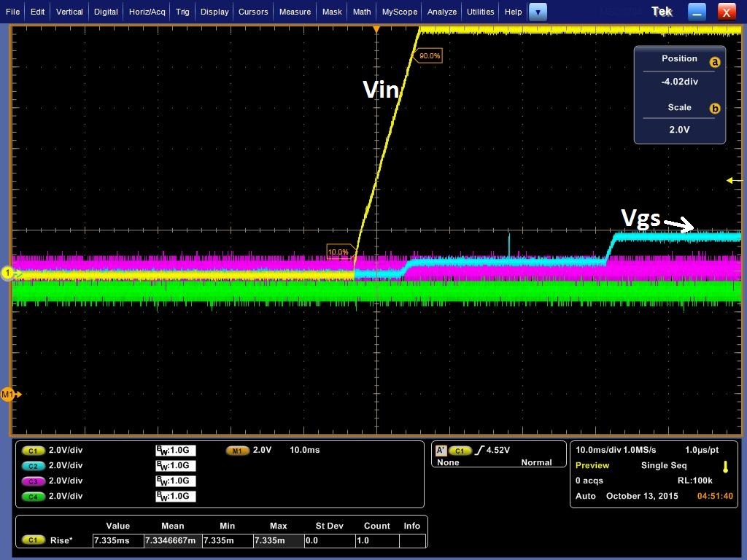Screen dimensions: 747x560
Task: Click the Preview acquisition status
Action: [x=592, y=465]
